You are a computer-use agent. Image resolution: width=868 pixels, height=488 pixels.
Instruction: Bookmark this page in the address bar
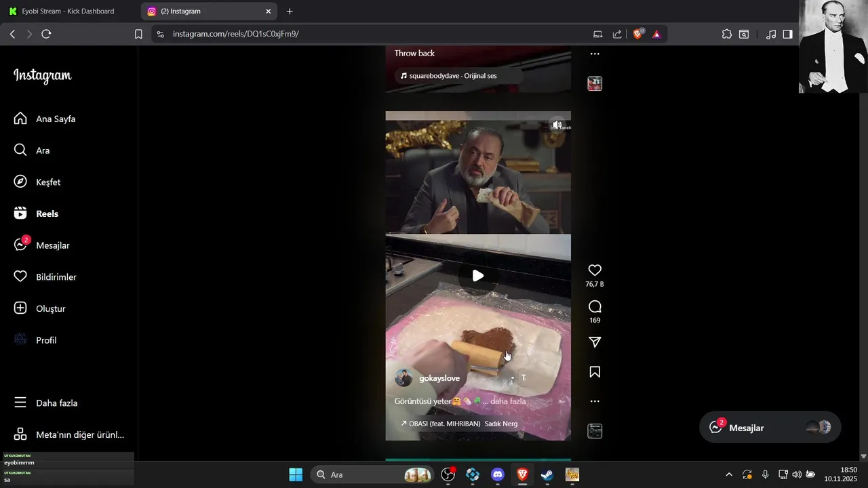(x=138, y=34)
